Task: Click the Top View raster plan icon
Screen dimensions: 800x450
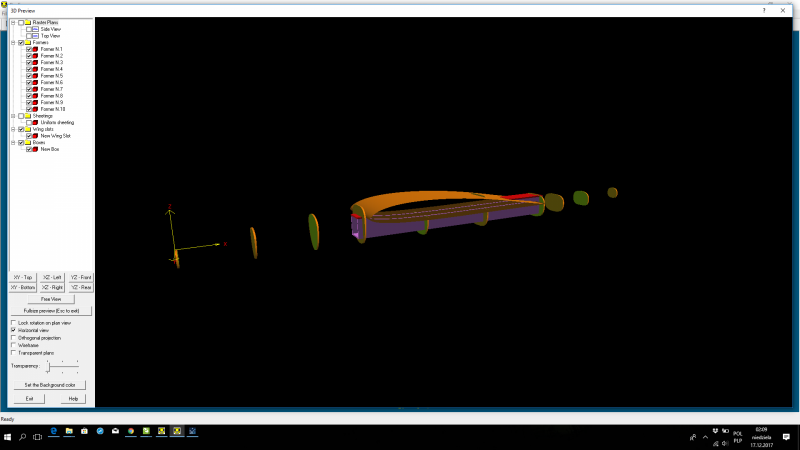Action: (x=36, y=35)
